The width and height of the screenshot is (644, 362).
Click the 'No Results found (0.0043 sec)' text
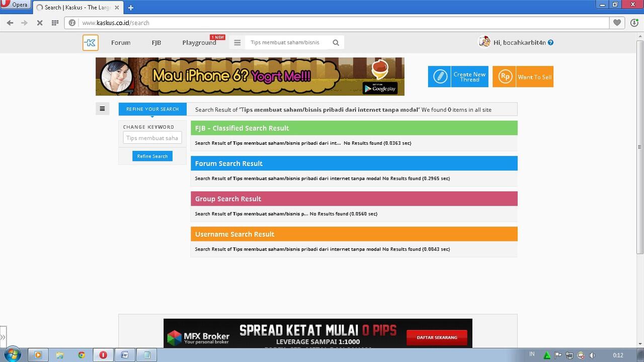pos(416,249)
